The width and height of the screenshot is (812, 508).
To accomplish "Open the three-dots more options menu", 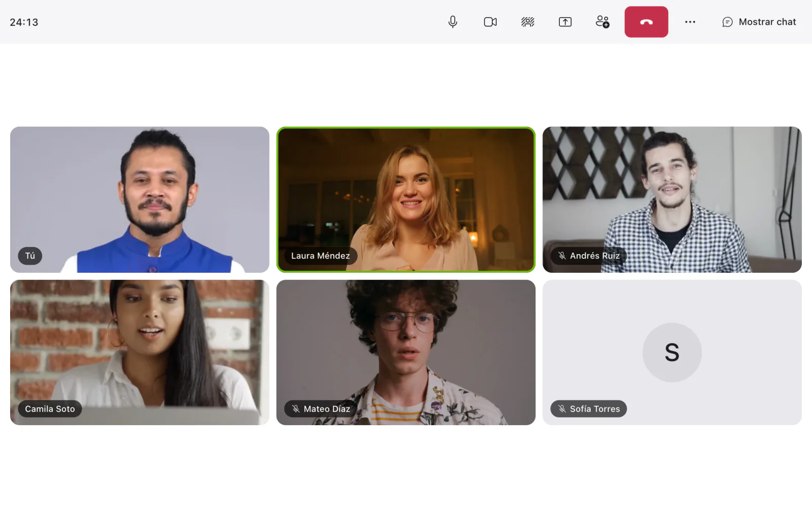I will (690, 22).
